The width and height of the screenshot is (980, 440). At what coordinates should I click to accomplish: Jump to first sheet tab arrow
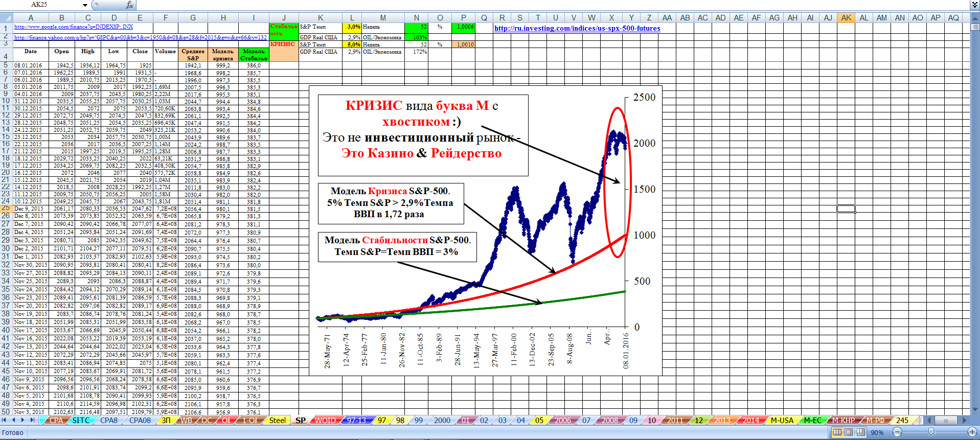tap(5, 420)
